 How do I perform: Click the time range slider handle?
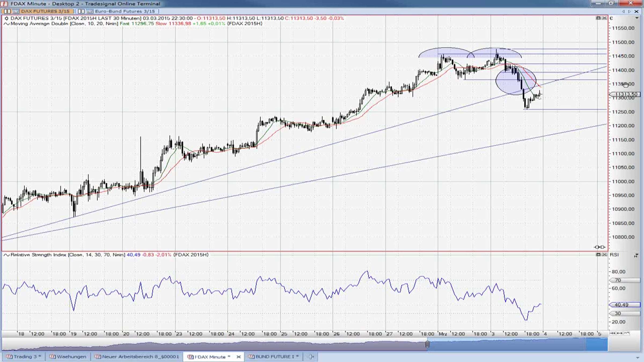(427, 344)
